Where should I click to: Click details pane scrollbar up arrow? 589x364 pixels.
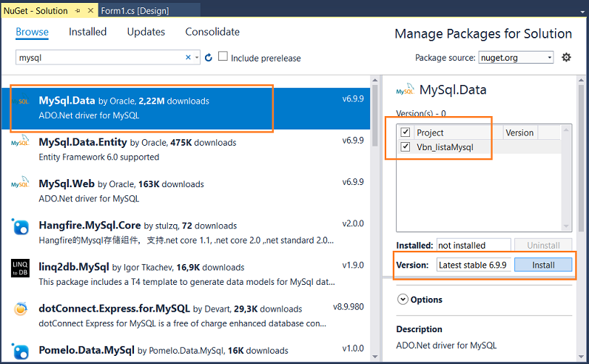(x=581, y=80)
